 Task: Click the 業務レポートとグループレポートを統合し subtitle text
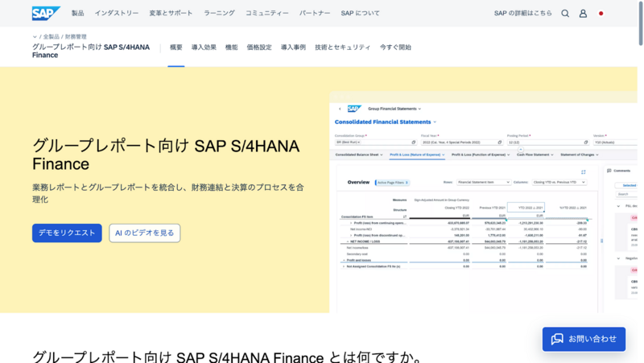pyautogui.click(x=168, y=193)
